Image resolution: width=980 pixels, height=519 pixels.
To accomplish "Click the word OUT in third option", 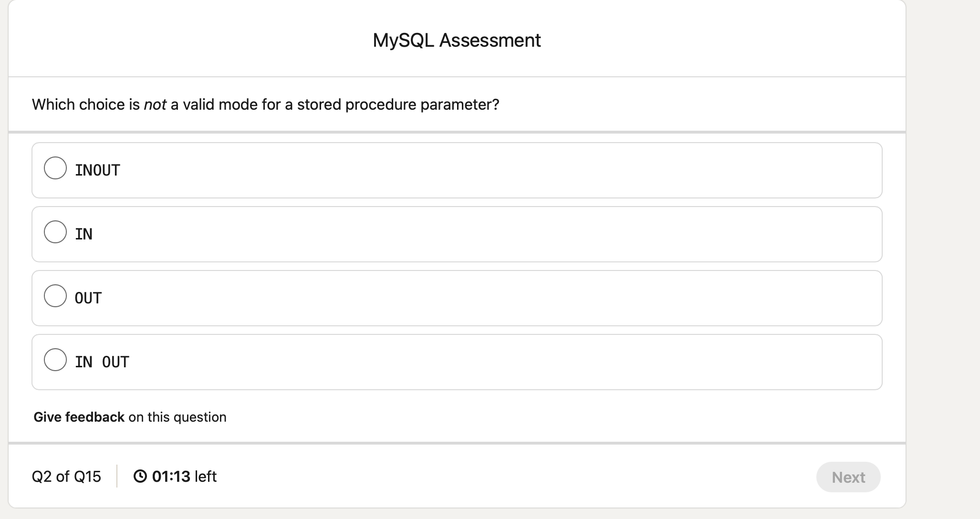I will [87, 298].
